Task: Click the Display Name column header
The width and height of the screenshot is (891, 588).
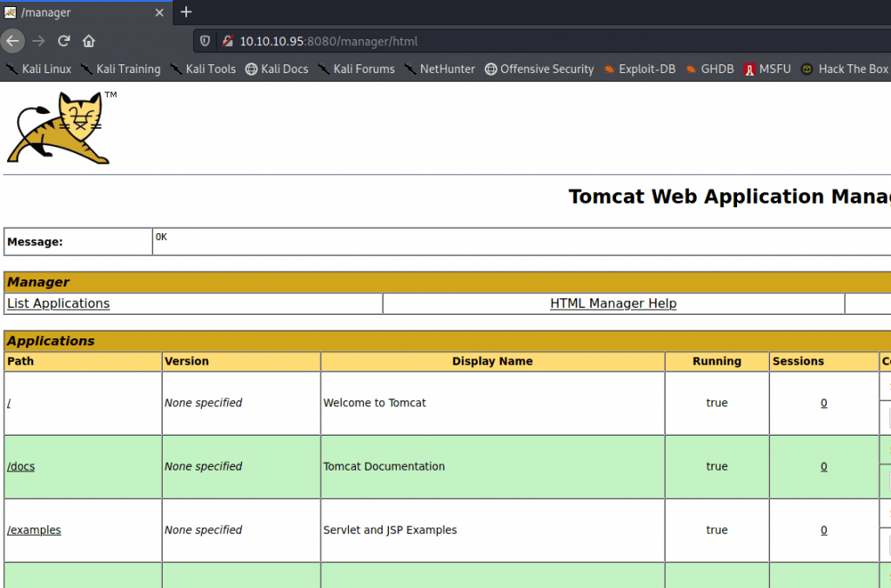Action: point(492,361)
